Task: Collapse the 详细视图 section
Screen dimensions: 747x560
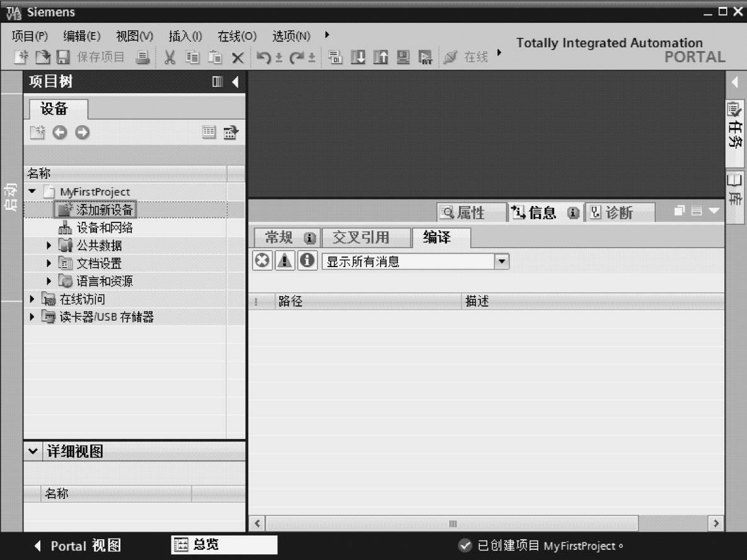Action: pos(33,450)
